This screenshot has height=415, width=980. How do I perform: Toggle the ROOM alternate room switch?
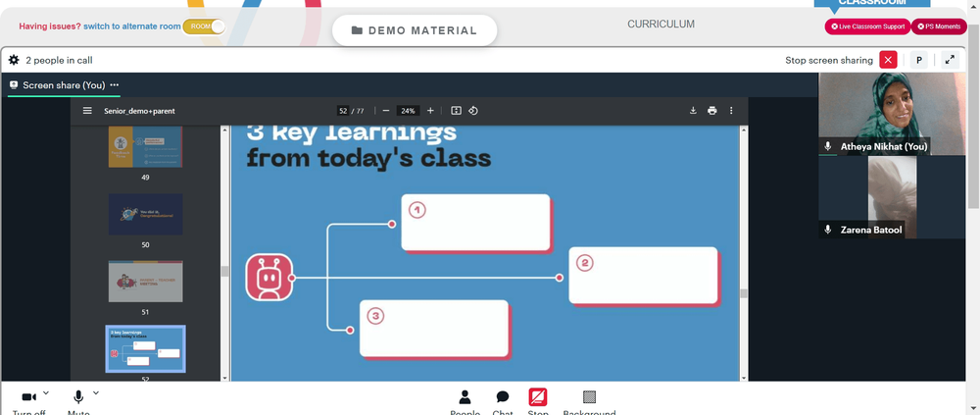pyautogui.click(x=204, y=26)
